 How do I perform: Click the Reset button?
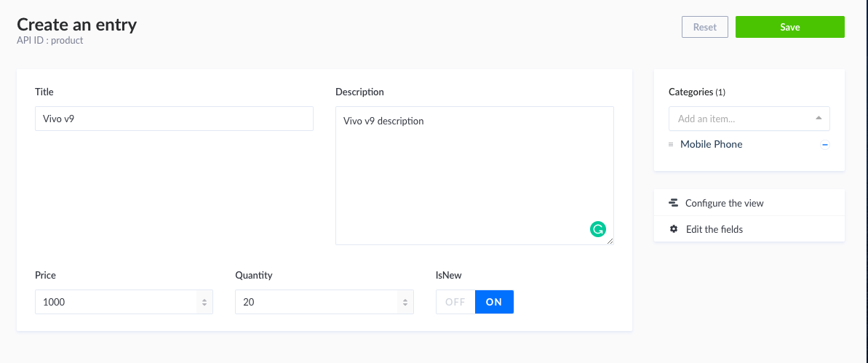[x=704, y=27]
